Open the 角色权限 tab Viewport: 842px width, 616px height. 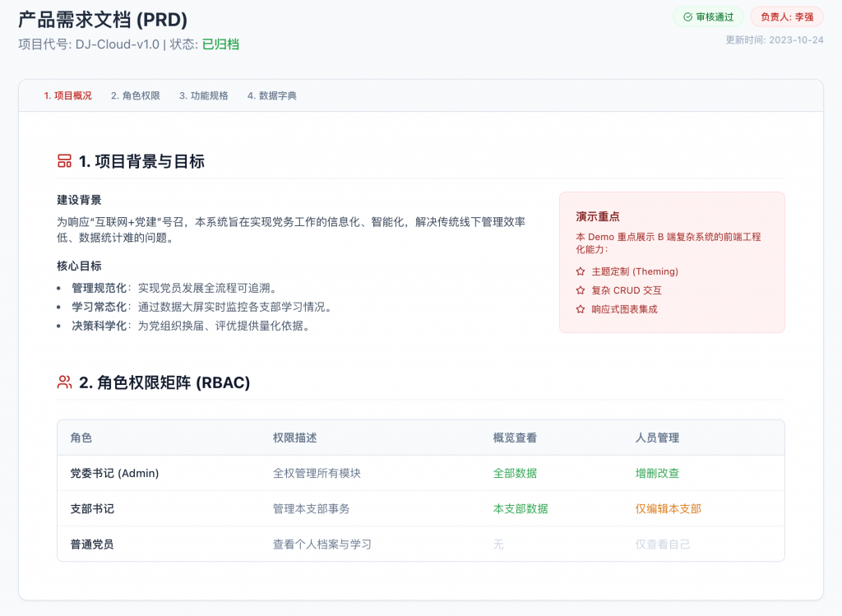pos(136,95)
